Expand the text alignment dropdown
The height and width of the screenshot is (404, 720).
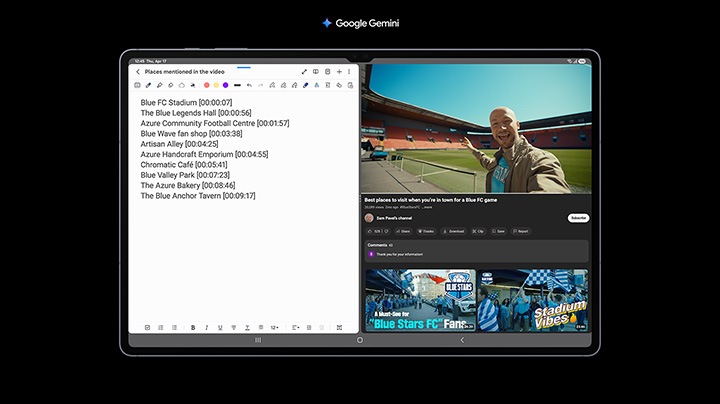(x=296, y=327)
